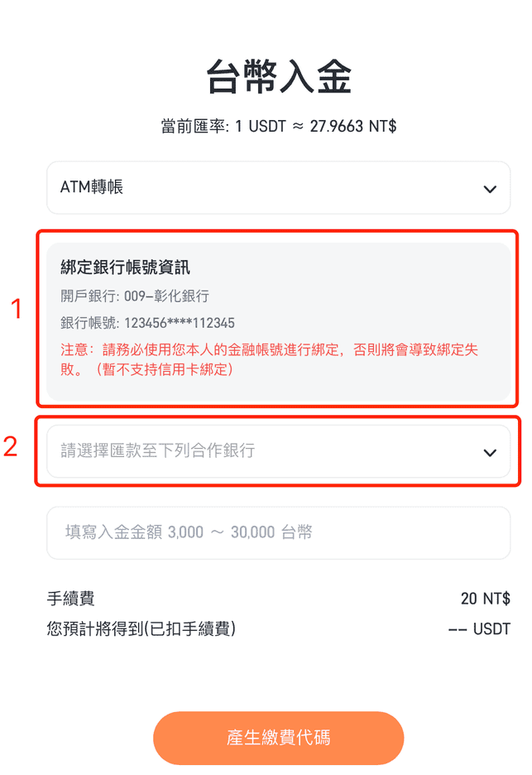Image resolution: width=532 pixels, height=775 pixels.
Task: Click the red annotation number 1
Action: pos(17,309)
